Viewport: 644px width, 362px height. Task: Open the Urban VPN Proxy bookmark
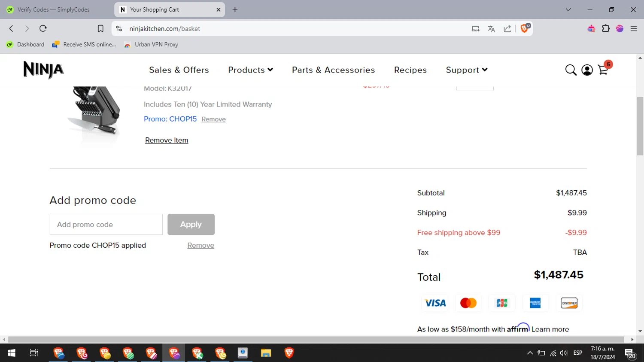click(151, 44)
